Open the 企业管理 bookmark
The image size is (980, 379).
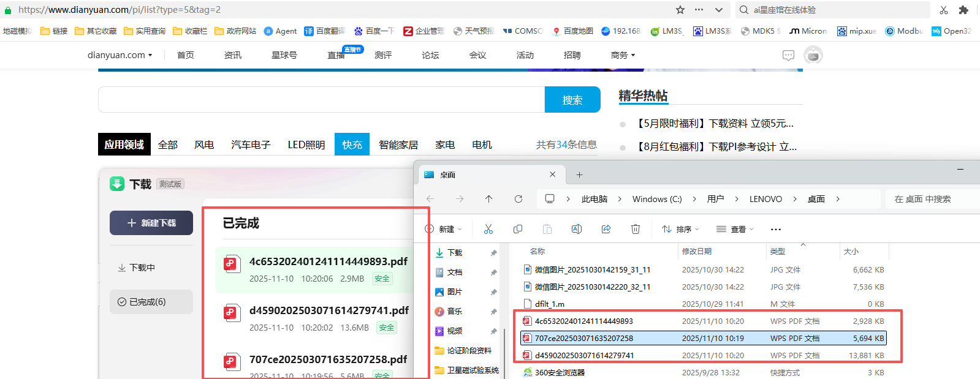coord(424,31)
